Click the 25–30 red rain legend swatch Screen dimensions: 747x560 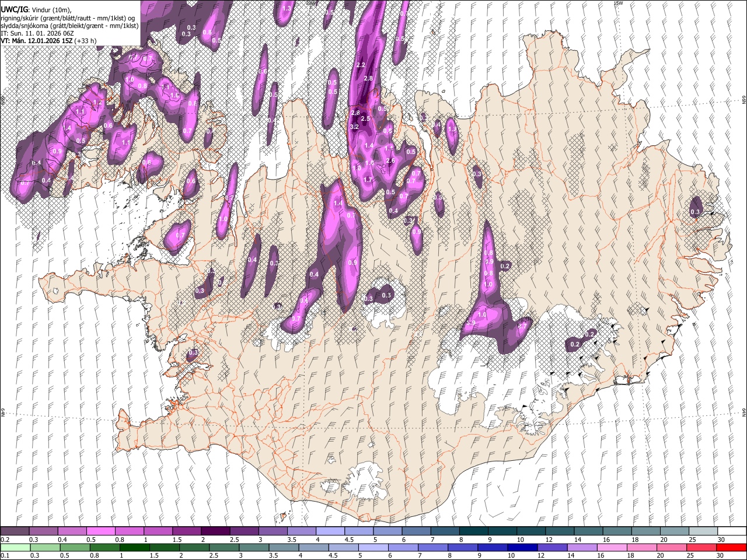point(701,547)
